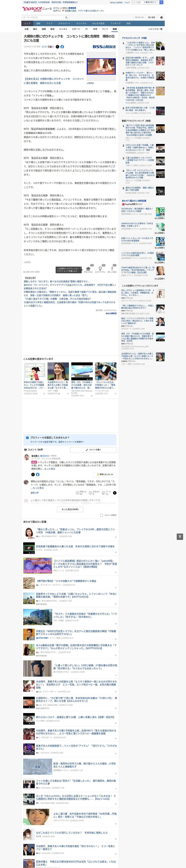
Task: Toggle the コメント非表示 checkbox
Action: point(102,515)
